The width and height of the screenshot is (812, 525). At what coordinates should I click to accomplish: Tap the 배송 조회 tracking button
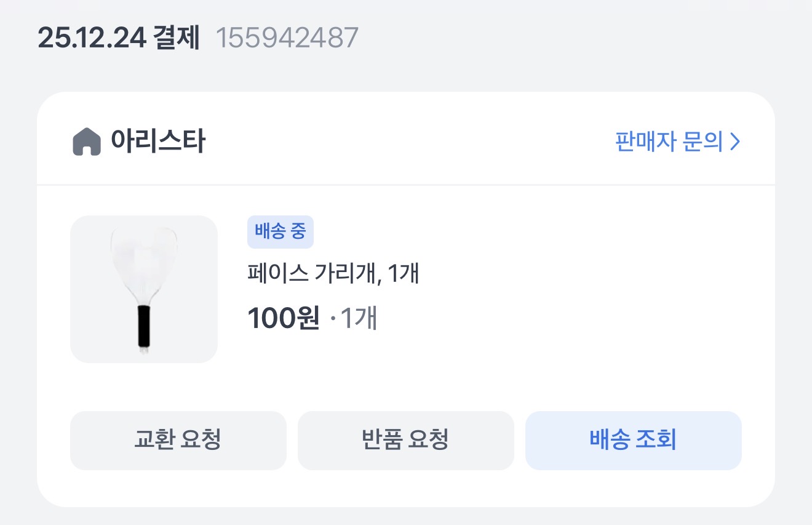click(633, 440)
